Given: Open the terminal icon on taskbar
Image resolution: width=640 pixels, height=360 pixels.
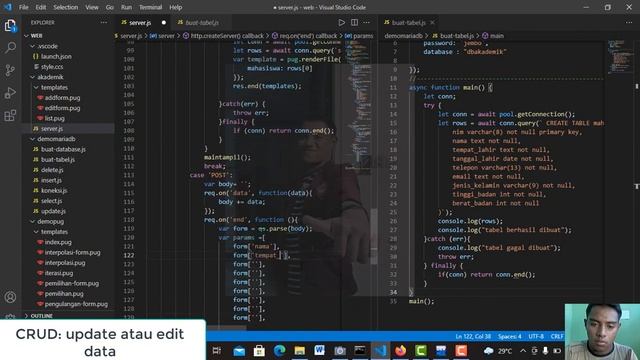Looking at the screenshot, I should [x=360, y=350].
